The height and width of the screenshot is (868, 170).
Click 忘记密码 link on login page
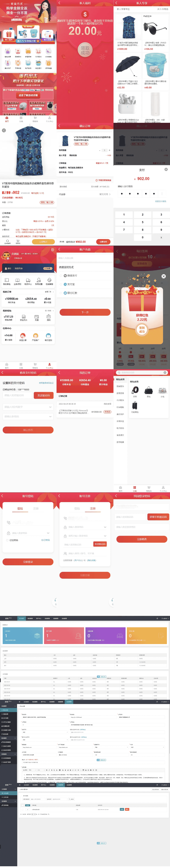[x=45, y=540]
